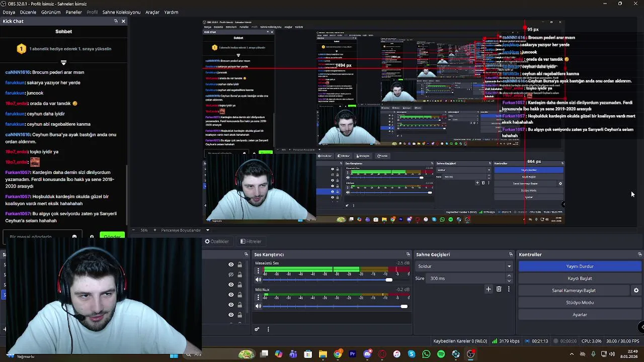
Task: Open the Mic/Aux options three-dot menu
Action: (x=258, y=297)
